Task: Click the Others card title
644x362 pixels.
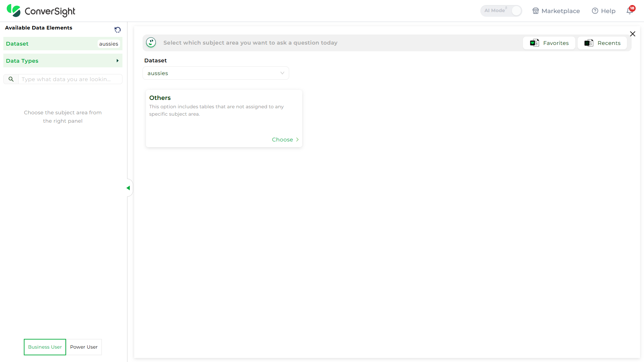Action: tap(160, 98)
